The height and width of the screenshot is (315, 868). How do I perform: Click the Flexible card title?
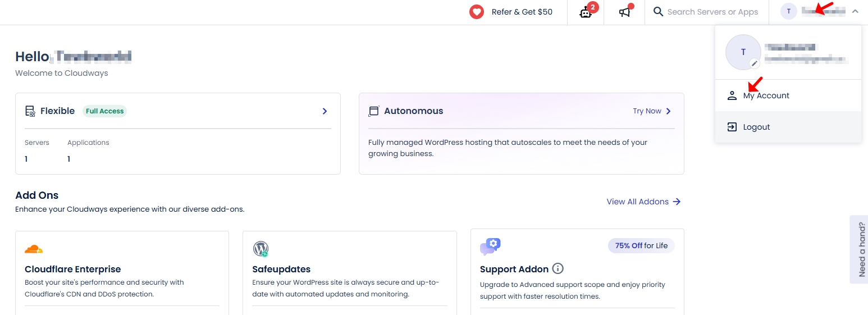coord(57,111)
